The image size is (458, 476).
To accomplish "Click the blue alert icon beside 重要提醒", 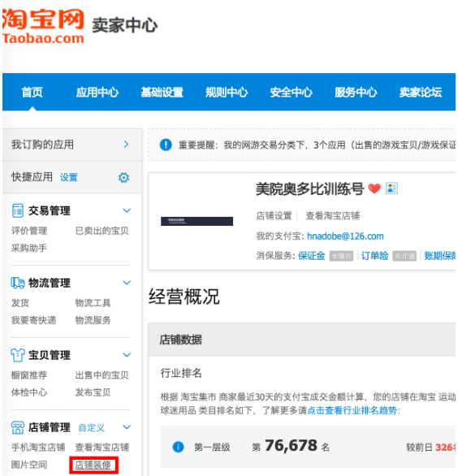I will pos(166,145).
